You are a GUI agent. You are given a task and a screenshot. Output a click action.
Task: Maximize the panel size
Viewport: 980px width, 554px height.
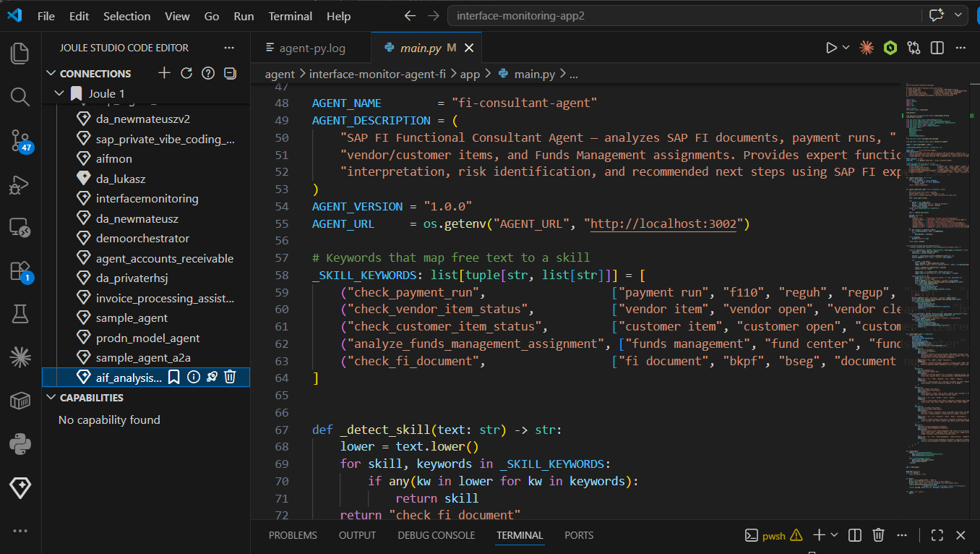(x=937, y=535)
